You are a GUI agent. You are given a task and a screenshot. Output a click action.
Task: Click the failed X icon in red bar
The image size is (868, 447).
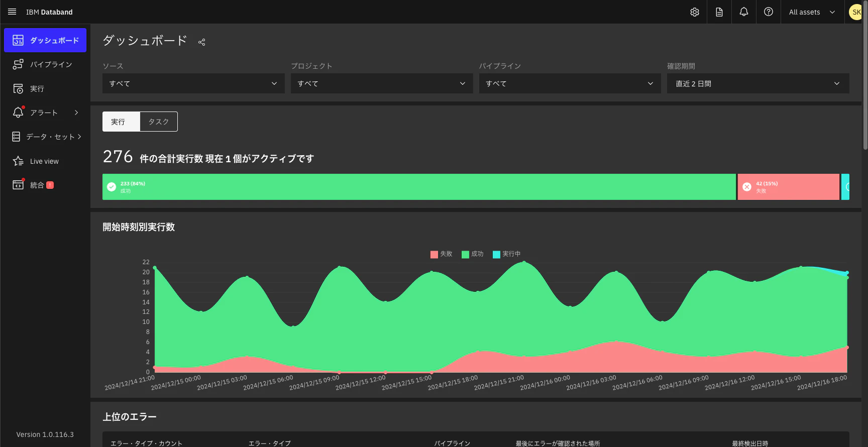click(x=747, y=187)
